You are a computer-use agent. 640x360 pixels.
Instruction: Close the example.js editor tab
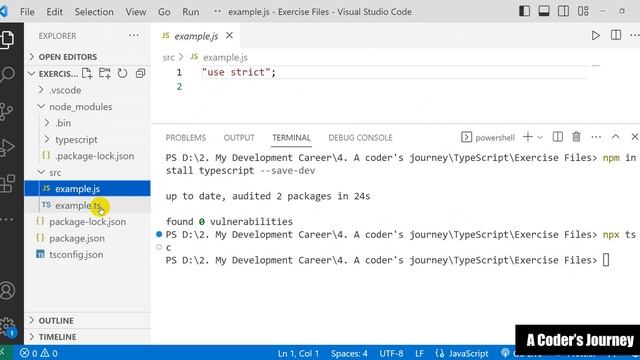point(229,36)
